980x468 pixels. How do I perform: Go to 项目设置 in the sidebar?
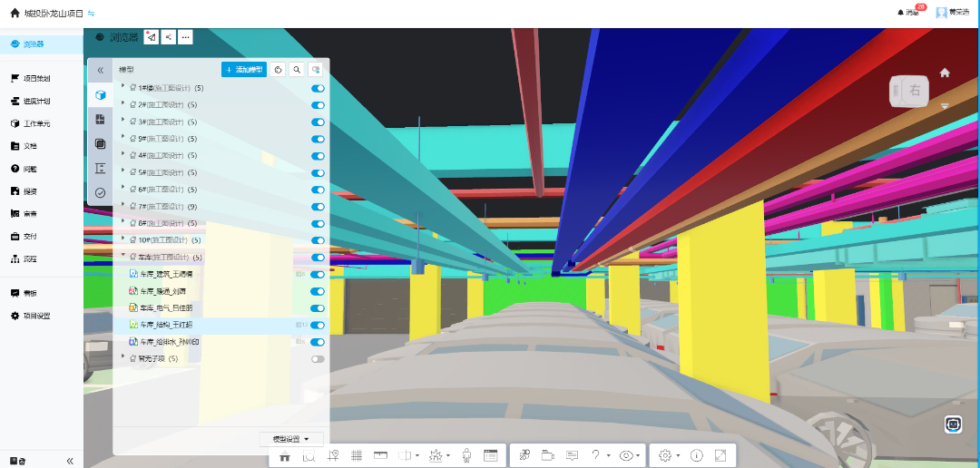(x=36, y=316)
